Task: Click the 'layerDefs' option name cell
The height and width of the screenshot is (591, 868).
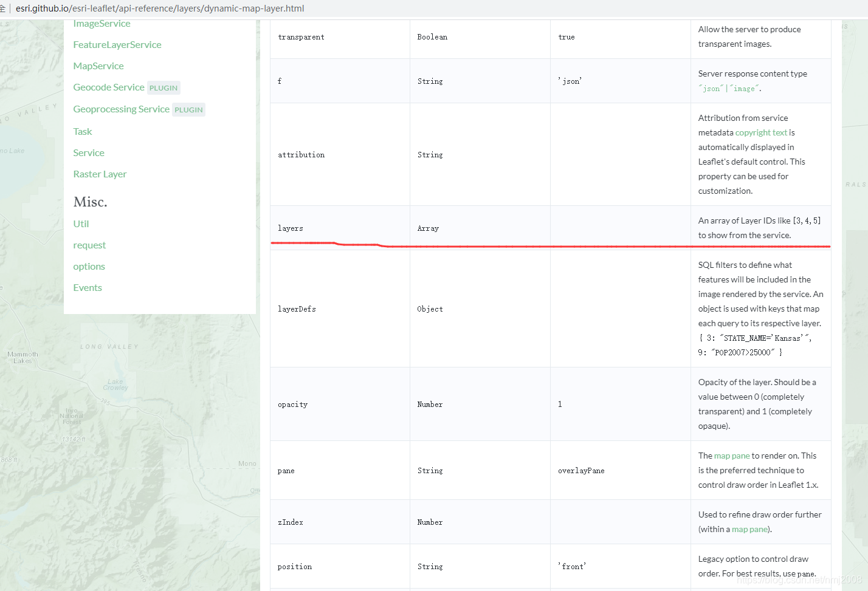Action: pyautogui.click(x=297, y=309)
